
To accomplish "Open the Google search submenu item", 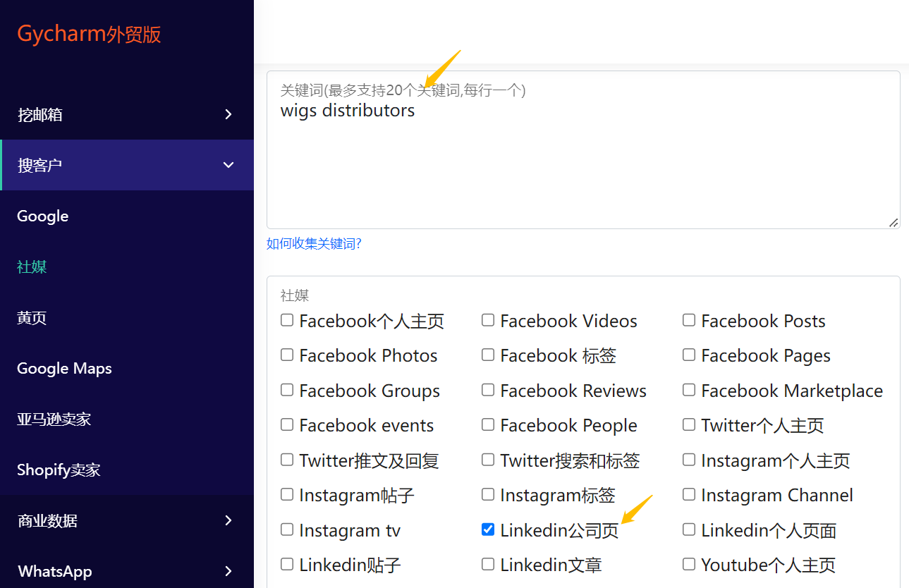I will (x=43, y=216).
